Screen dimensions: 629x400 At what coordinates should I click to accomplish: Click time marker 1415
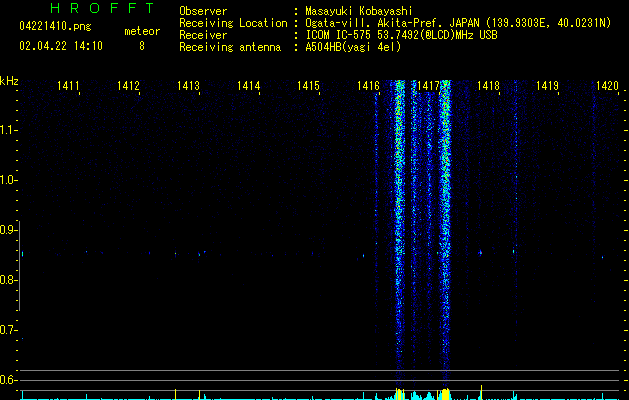[308, 85]
